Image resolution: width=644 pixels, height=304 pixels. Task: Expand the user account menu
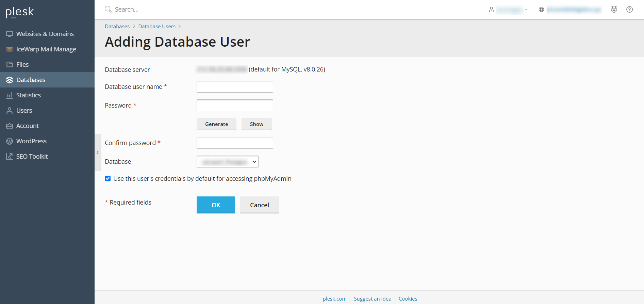pyautogui.click(x=509, y=10)
